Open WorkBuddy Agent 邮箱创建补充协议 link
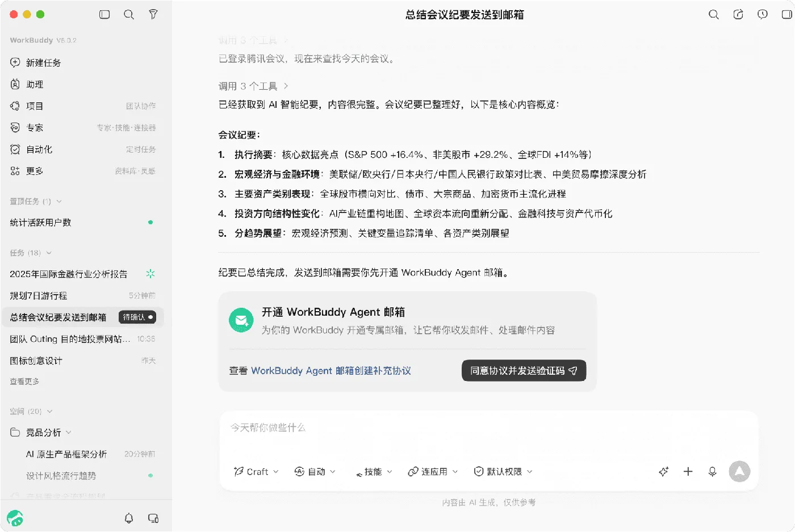Screen dimensions: 795x532 (x=331, y=371)
